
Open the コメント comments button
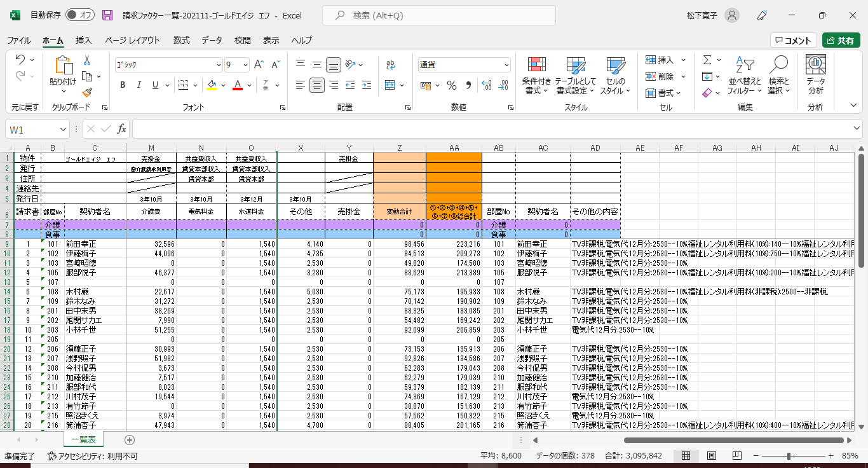click(x=793, y=40)
